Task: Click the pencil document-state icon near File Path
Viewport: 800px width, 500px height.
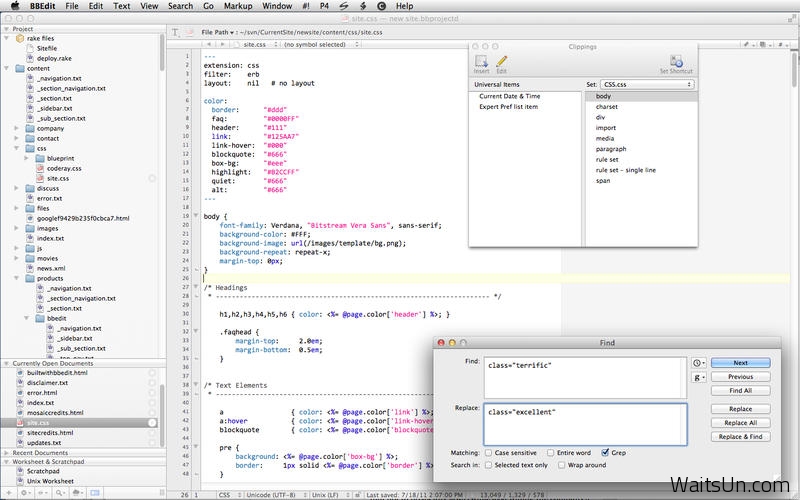Action: 190,32
